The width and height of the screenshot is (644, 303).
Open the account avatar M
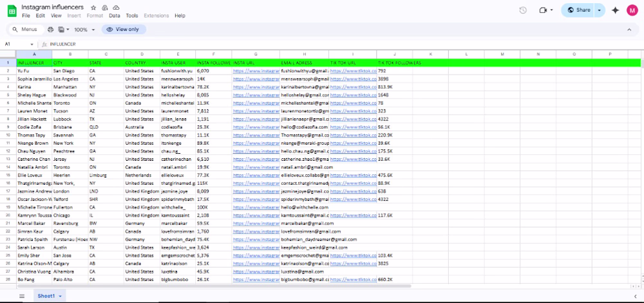632,10
